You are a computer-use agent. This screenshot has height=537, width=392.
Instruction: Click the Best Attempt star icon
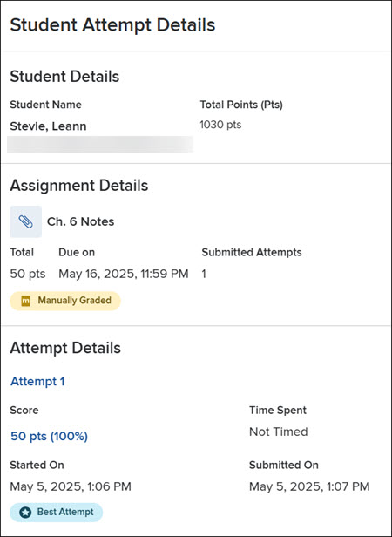tap(25, 513)
